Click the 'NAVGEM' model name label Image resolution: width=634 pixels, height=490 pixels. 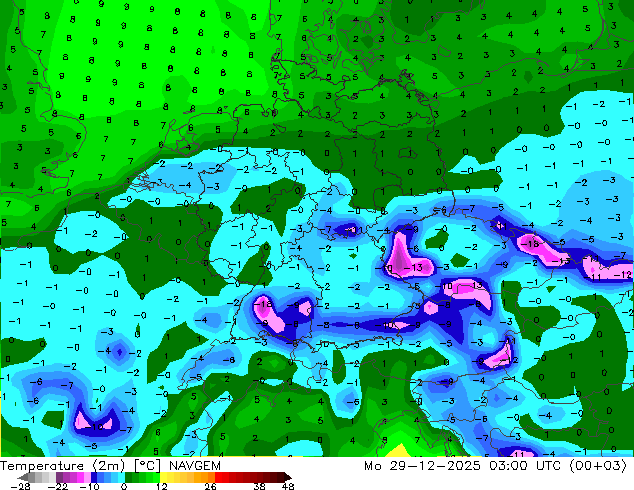pos(195,466)
